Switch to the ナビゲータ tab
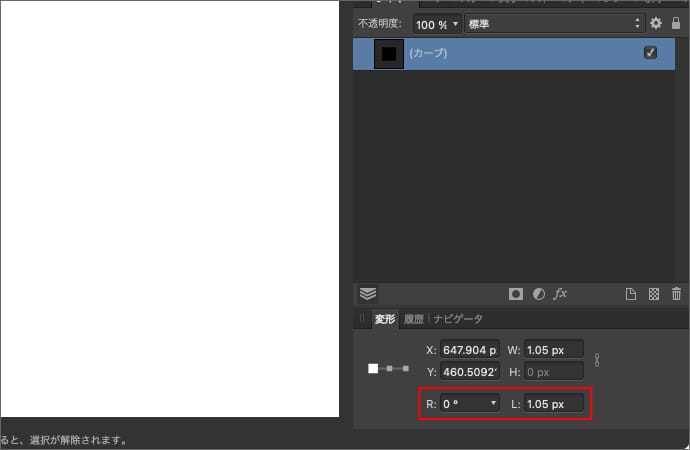 [x=458, y=319]
